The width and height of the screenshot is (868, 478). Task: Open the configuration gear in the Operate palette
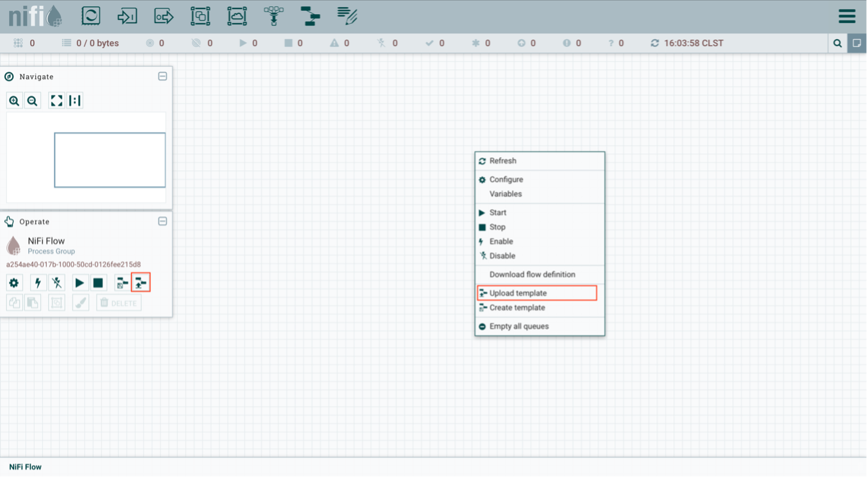13,282
